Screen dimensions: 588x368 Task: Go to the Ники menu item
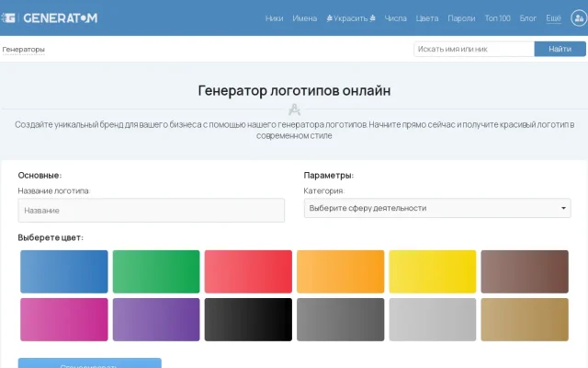coord(274,18)
